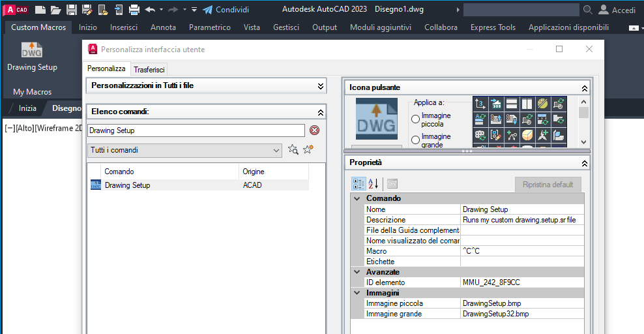Select Immagine piccola radio button

[415, 119]
